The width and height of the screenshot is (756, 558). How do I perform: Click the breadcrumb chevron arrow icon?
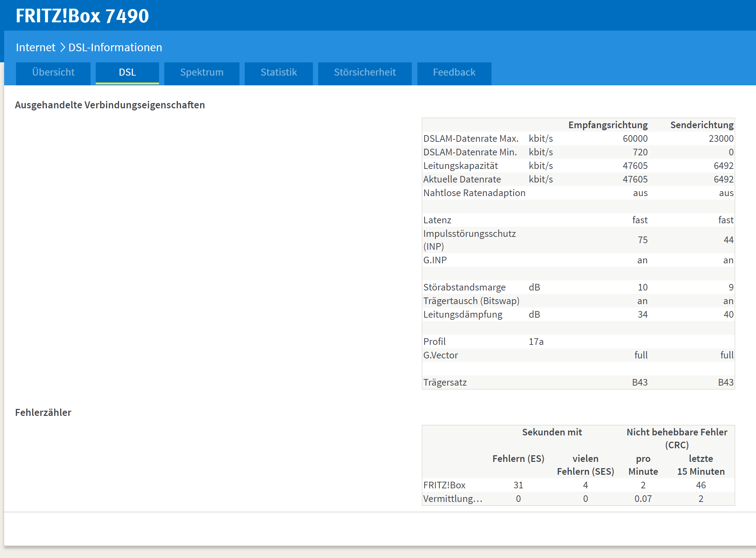point(62,47)
